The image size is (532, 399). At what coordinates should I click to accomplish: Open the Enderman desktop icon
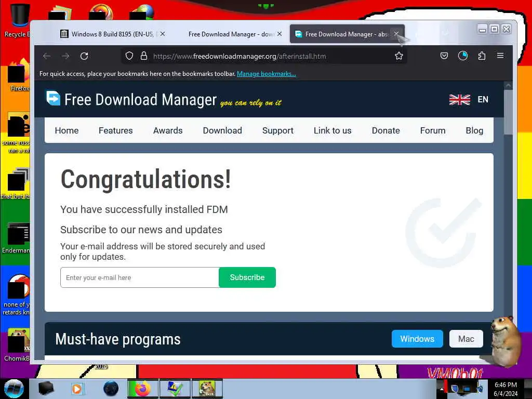pos(17,237)
